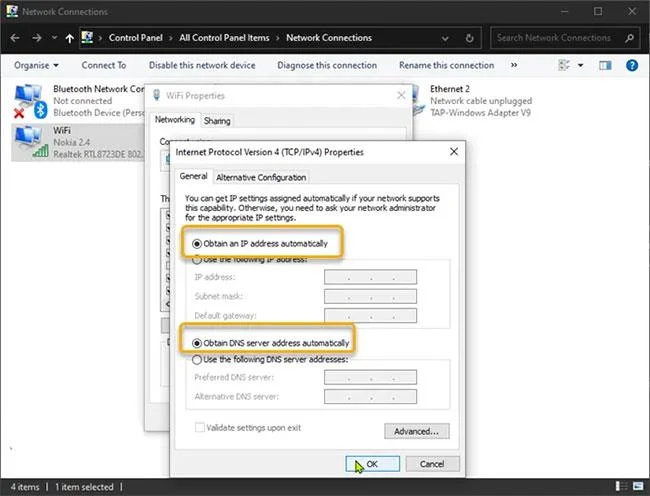Click Network Connections in address path

click(329, 38)
